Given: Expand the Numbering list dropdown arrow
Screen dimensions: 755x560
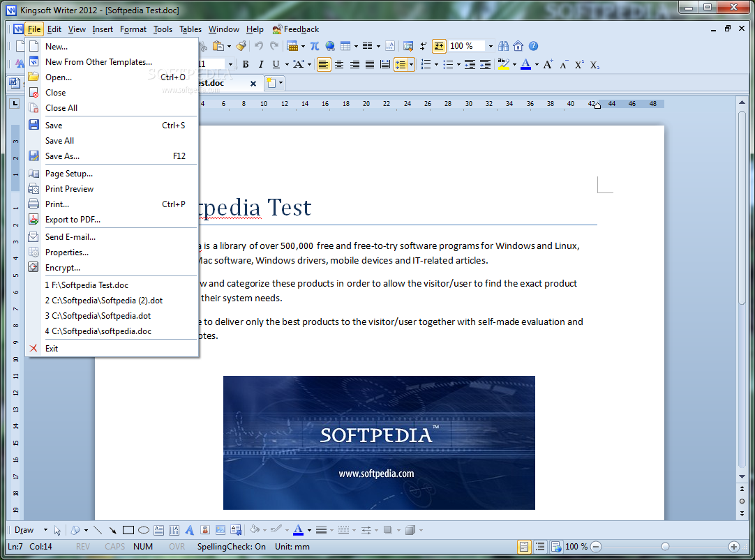Looking at the screenshot, I should (x=436, y=64).
